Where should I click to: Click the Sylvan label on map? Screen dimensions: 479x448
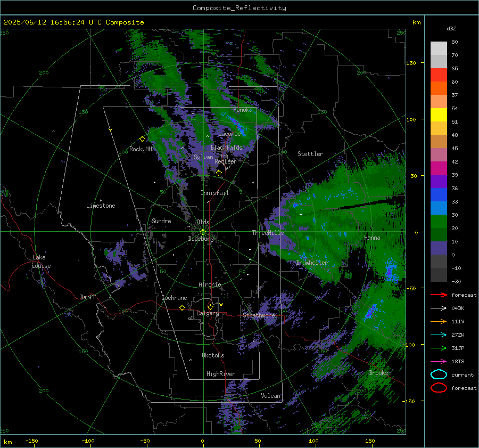(203, 157)
